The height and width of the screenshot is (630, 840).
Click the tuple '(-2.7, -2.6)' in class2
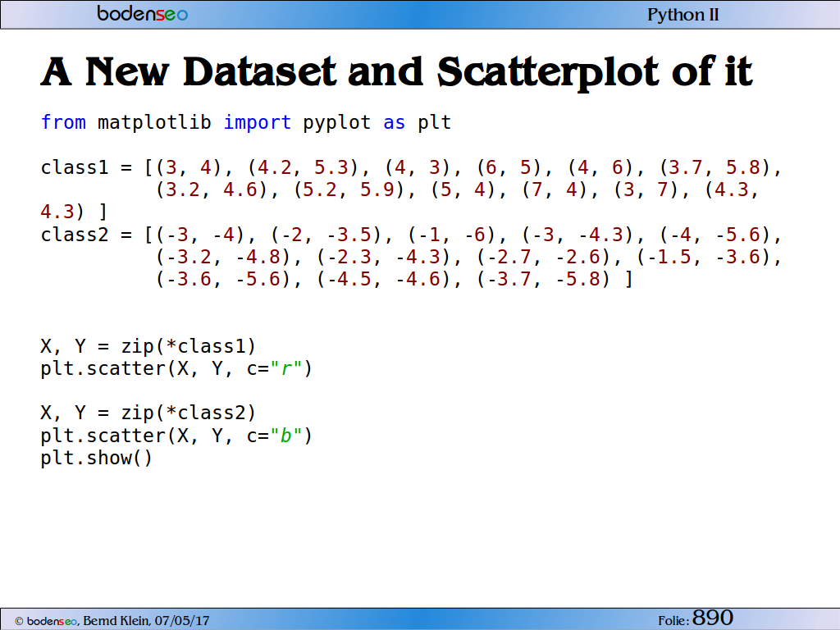click(x=544, y=257)
